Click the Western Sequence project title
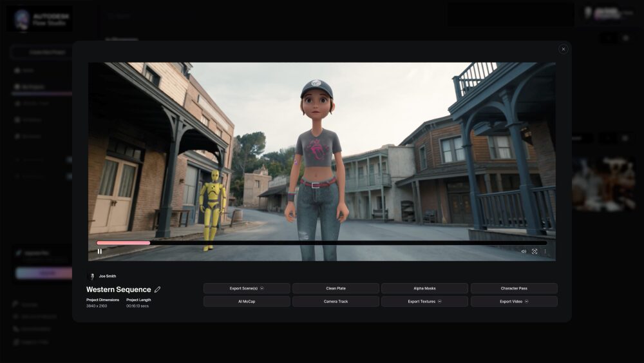Viewport: 644px width, 363px height. tap(118, 289)
